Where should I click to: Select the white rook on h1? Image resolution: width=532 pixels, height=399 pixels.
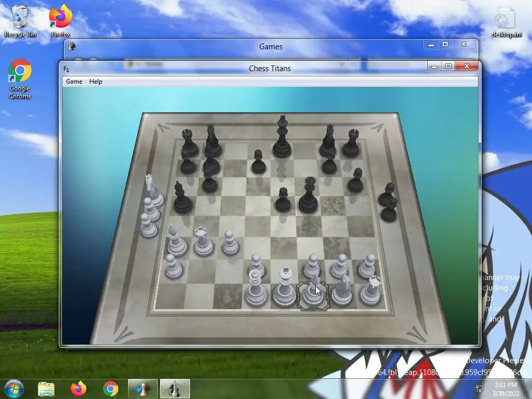point(370,292)
